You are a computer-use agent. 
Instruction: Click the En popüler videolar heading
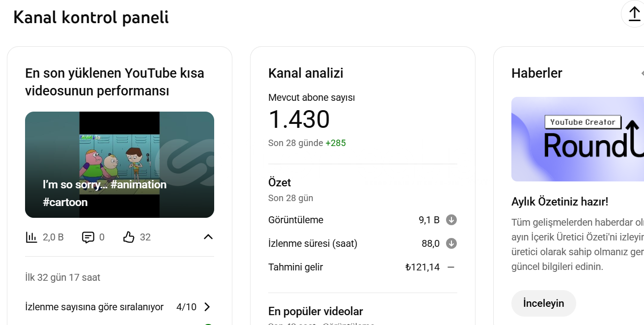(315, 311)
